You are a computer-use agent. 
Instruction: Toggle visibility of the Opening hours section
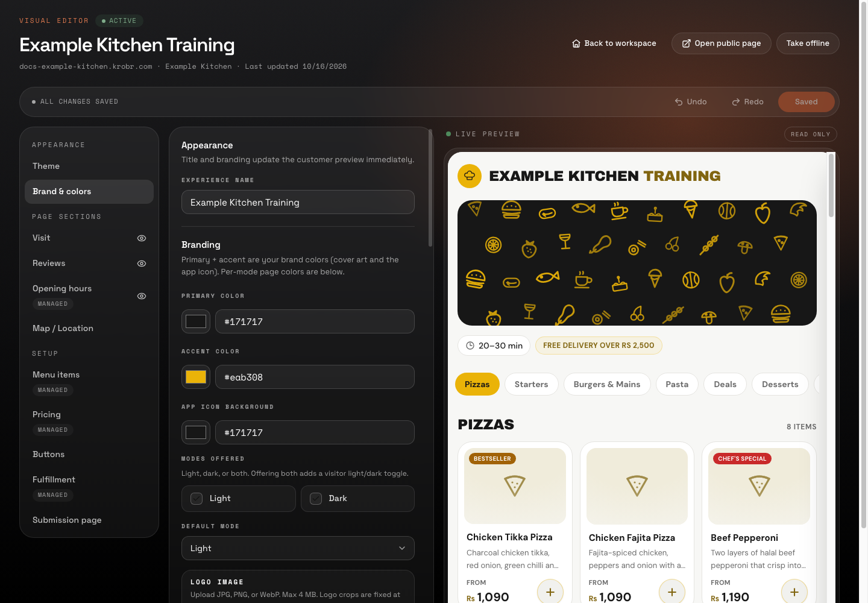point(142,296)
